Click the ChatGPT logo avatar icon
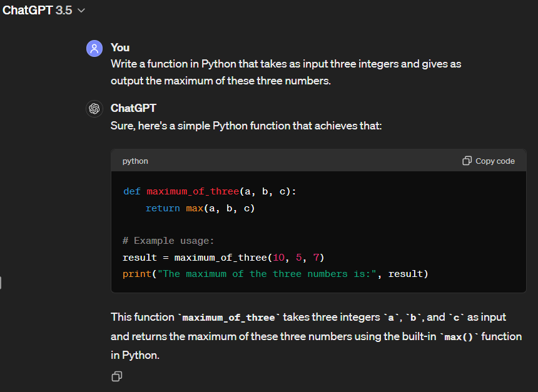 tap(94, 109)
